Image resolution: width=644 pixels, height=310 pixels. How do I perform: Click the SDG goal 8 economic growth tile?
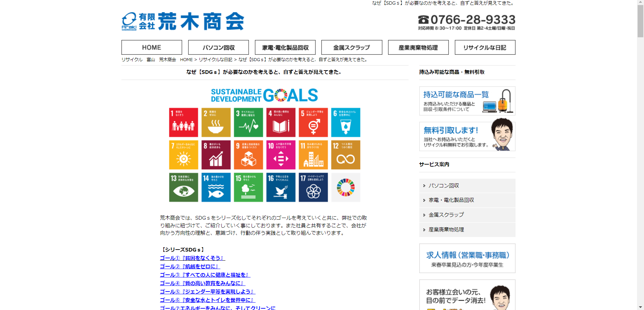click(216, 155)
